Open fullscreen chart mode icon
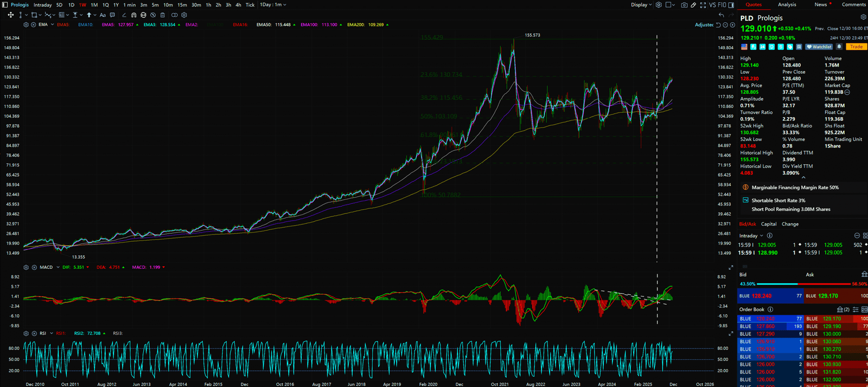This screenshot has width=868, height=387. (x=703, y=5)
